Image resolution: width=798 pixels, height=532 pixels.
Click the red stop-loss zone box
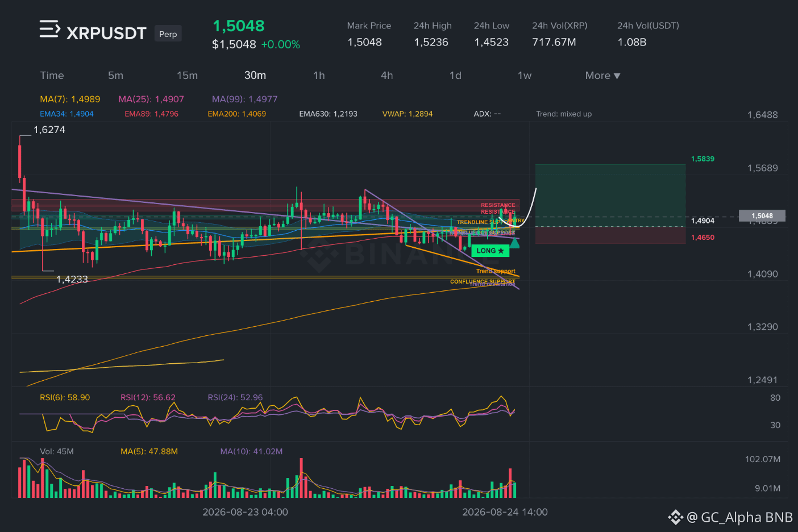610,235
